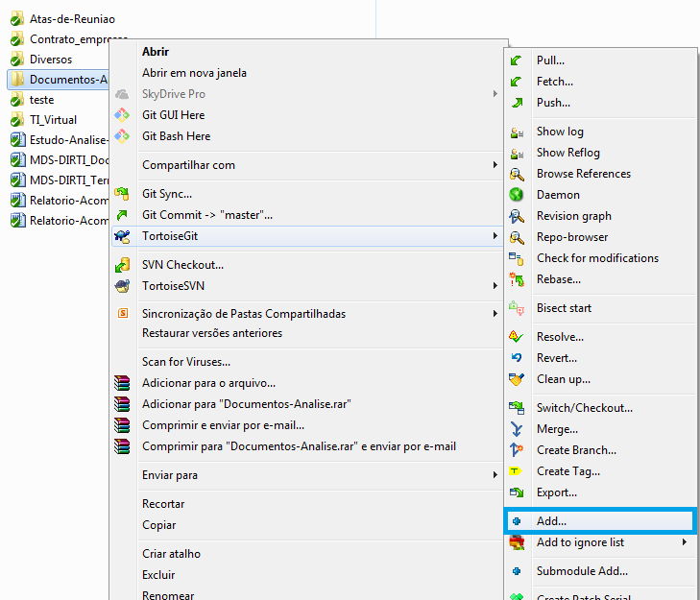Click the Revert icon
The width and height of the screenshot is (700, 600).
517,358
